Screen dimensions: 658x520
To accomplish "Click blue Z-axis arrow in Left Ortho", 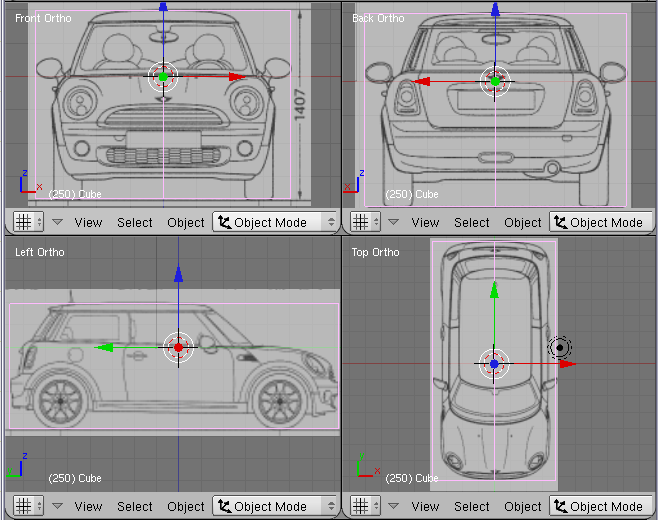I will 178,274.
